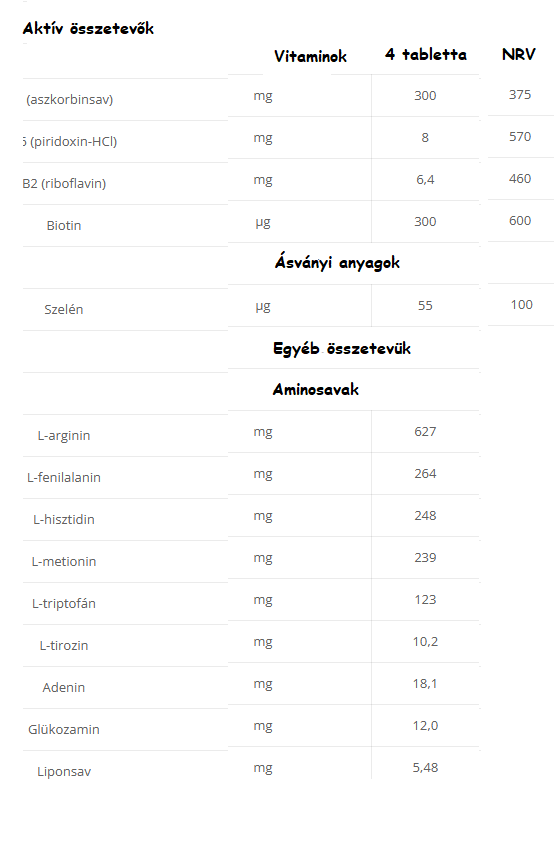Select the L-hisztidin row label
Image resolution: width=554 pixels, height=843 pixels.
(64, 519)
